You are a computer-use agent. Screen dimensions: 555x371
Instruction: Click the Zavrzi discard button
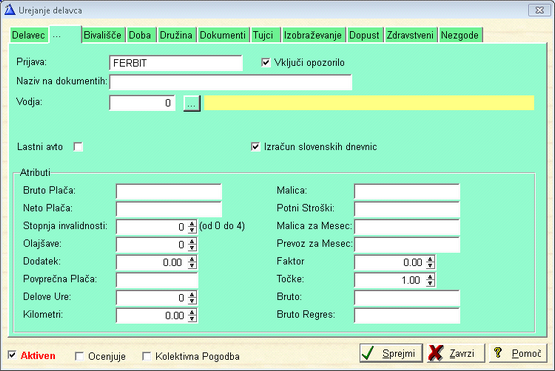click(x=456, y=353)
